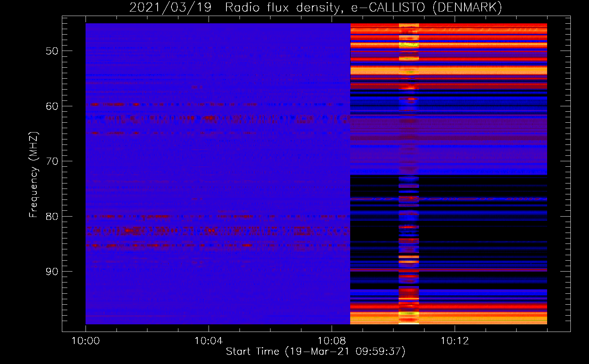
Task: Select the 'Frequency (MHZ)' y-axis label
Action: 33,174
